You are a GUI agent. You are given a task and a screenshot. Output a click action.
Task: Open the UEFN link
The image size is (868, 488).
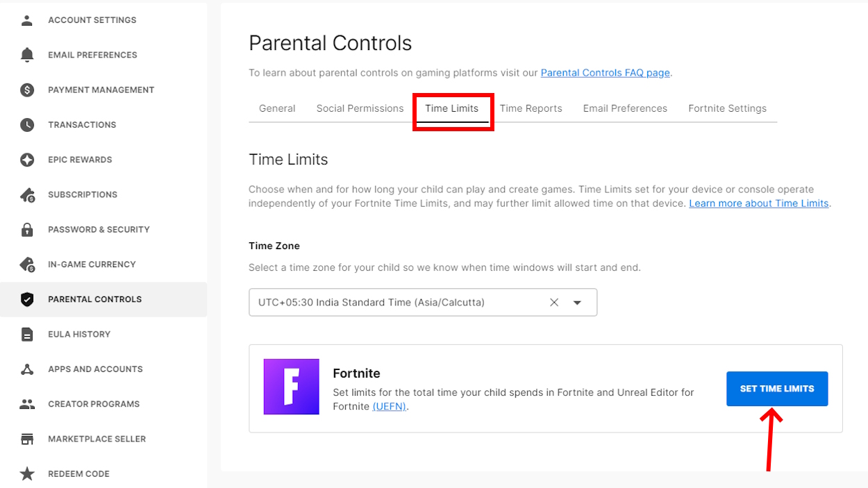pyautogui.click(x=389, y=406)
